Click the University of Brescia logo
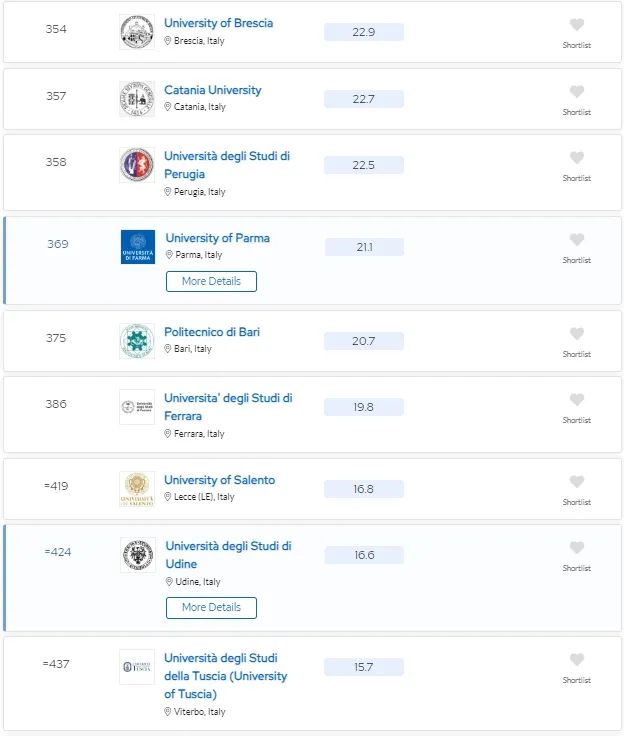 click(137, 32)
